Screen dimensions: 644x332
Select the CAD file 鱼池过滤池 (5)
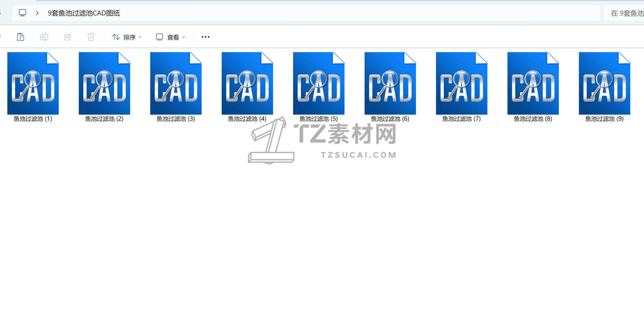319,83
